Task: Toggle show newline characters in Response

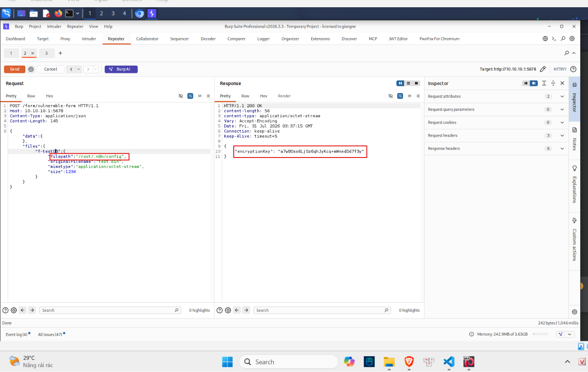Action: click(410, 96)
